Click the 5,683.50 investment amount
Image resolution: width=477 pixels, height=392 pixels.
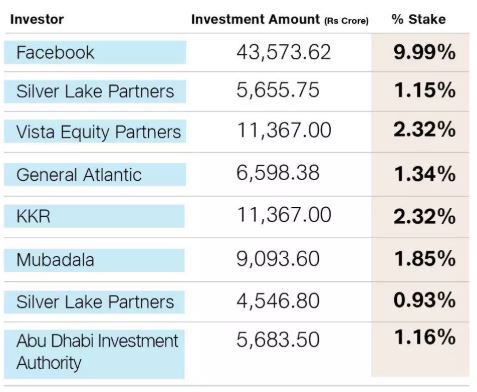pos(278,340)
